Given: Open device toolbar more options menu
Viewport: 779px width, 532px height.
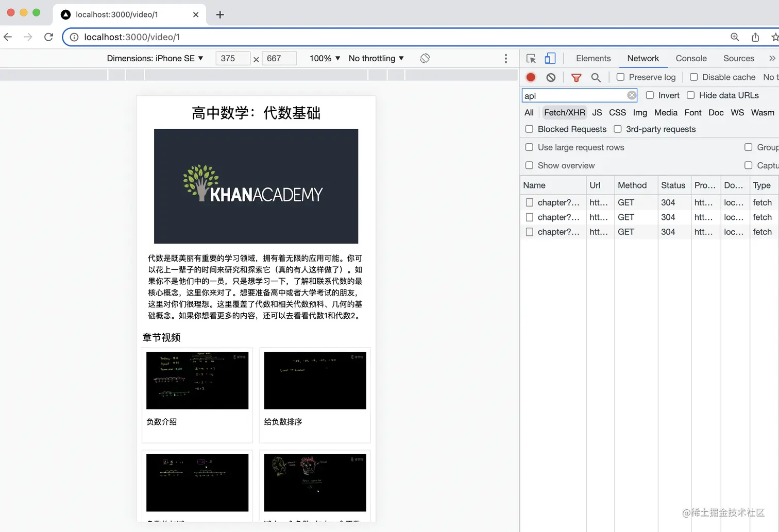Looking at the screenshot, I should coord(506,58).
